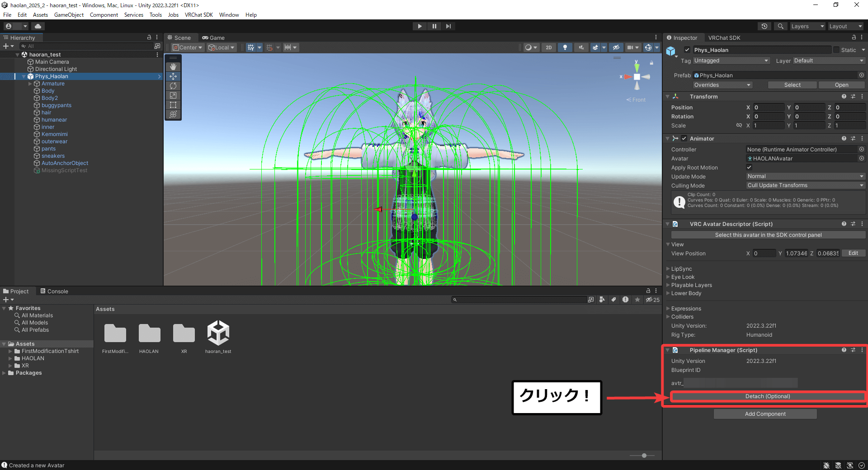Screen dimensions: 868x470
Task: Click the prefab Open button
Action: click(841, 85)
